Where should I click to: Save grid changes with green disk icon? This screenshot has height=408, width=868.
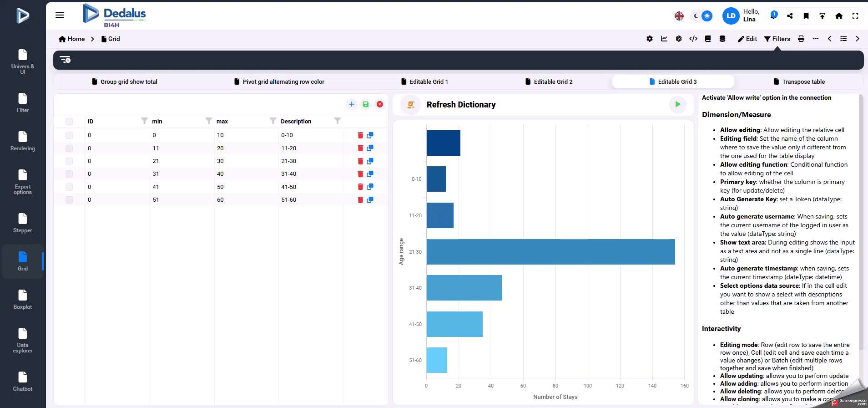(x=365, y=104)
